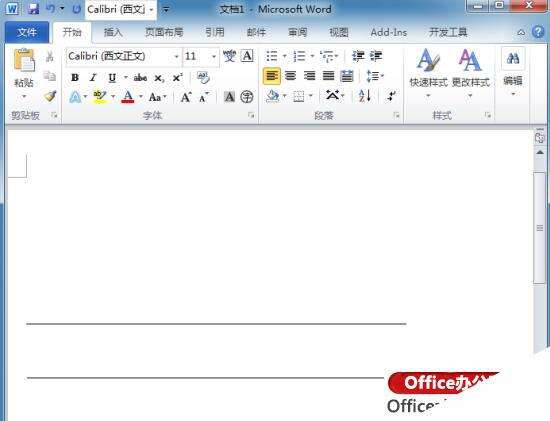Activate the Format Painter brush
This screenshot has height=421, width=550.
coord(50,96)
